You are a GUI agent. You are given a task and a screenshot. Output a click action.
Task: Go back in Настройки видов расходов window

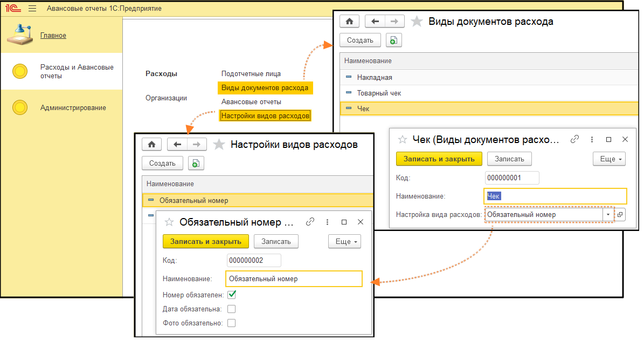(x=177, y=144)
